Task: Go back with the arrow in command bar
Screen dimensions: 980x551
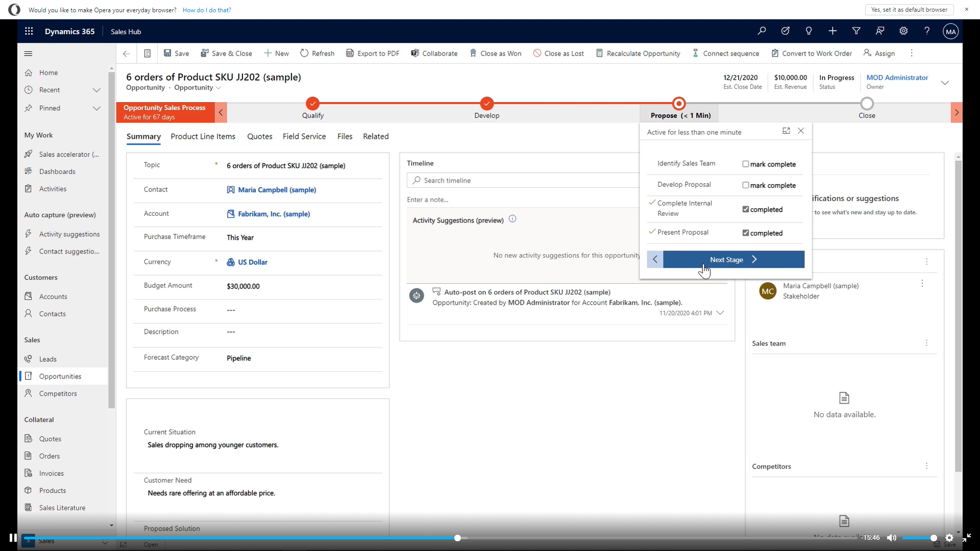Action: tap(126, 54)
